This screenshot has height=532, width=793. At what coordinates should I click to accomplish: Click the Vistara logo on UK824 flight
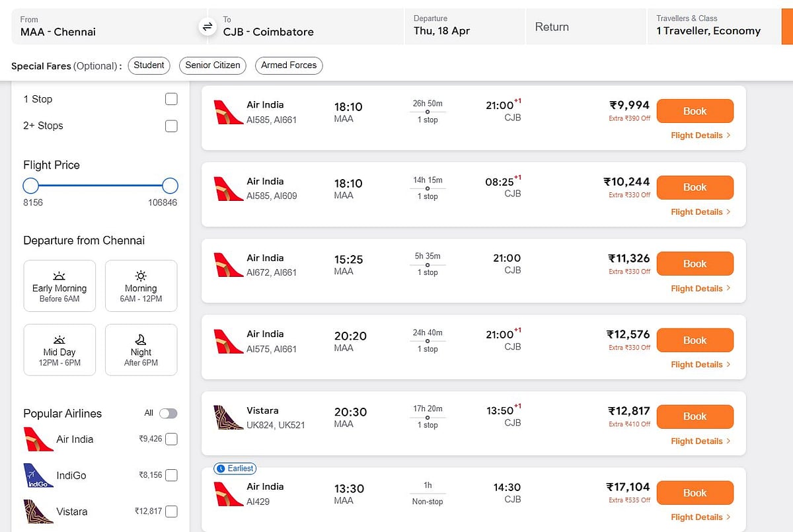pos(229,417)
